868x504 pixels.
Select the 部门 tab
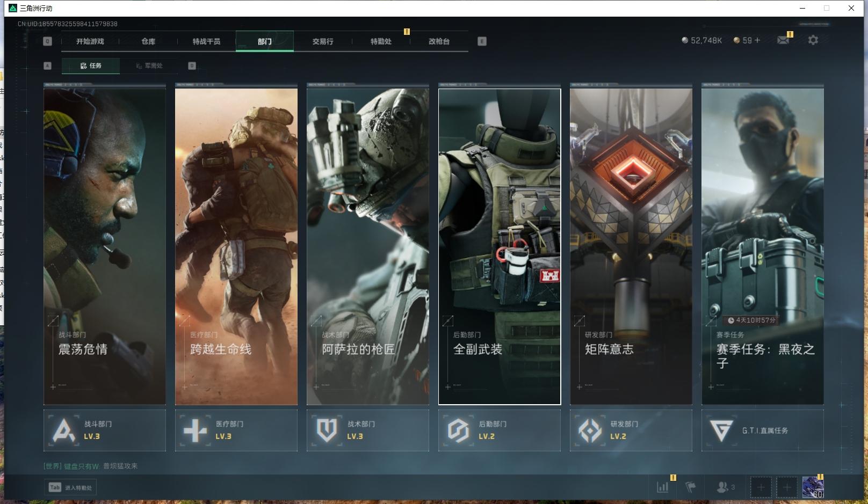tap(265, 41)
